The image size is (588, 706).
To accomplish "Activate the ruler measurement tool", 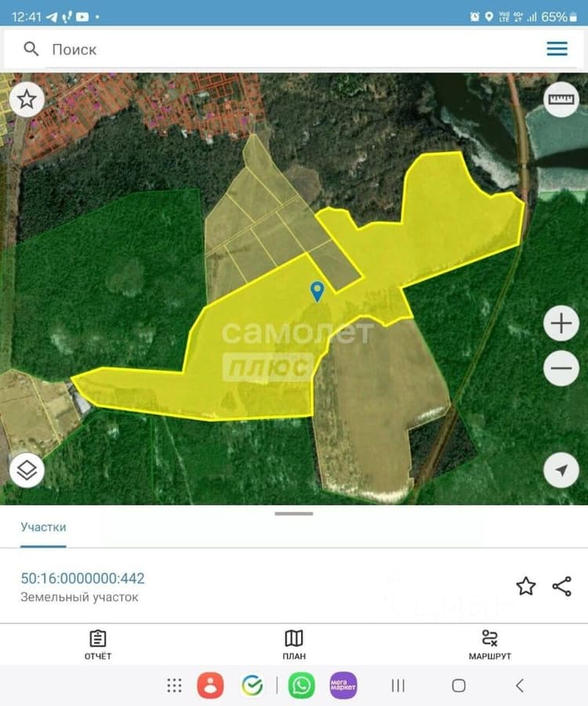I will pos(561,100).
